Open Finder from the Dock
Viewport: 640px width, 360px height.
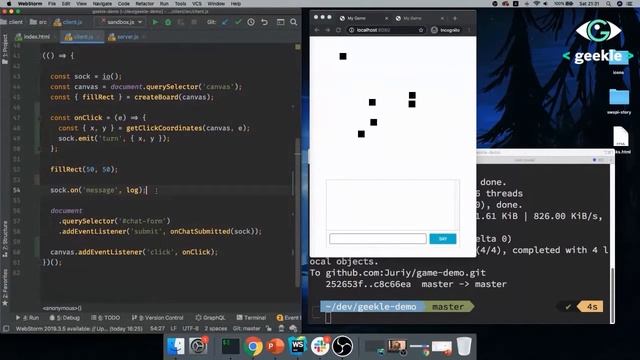(x=176, y=347)
